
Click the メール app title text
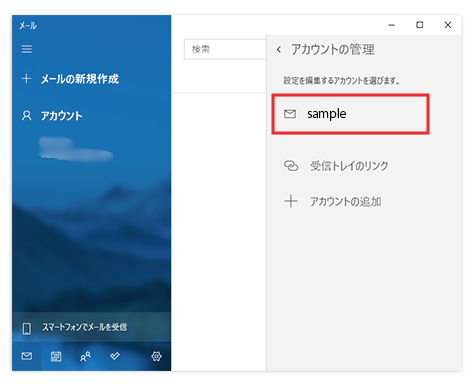[x=28, y=25]
